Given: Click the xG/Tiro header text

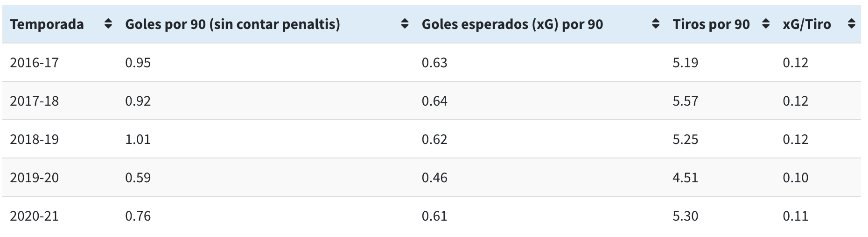Looking at the screenshot, I should pos(807,24).
